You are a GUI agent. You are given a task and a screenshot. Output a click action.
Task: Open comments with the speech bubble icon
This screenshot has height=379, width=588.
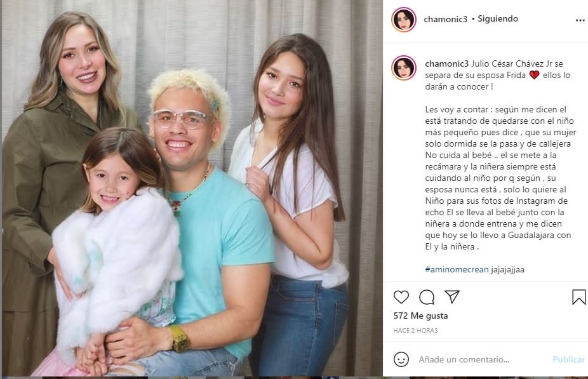[427, 297]
